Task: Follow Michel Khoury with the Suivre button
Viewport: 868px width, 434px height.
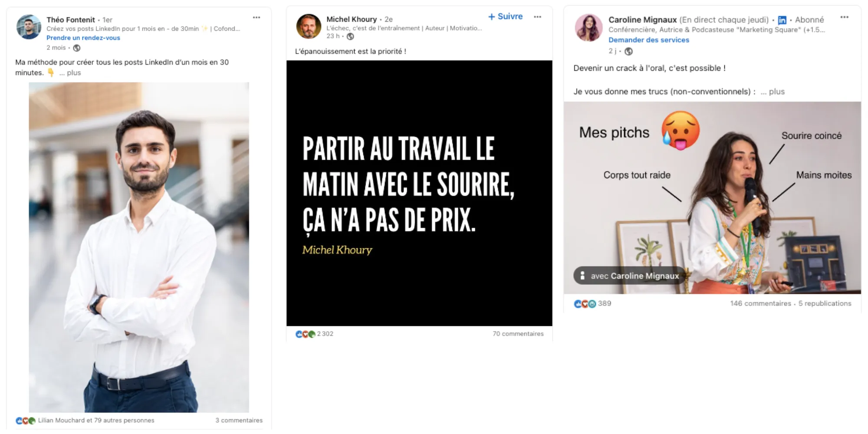Action: tap(505, 16)
